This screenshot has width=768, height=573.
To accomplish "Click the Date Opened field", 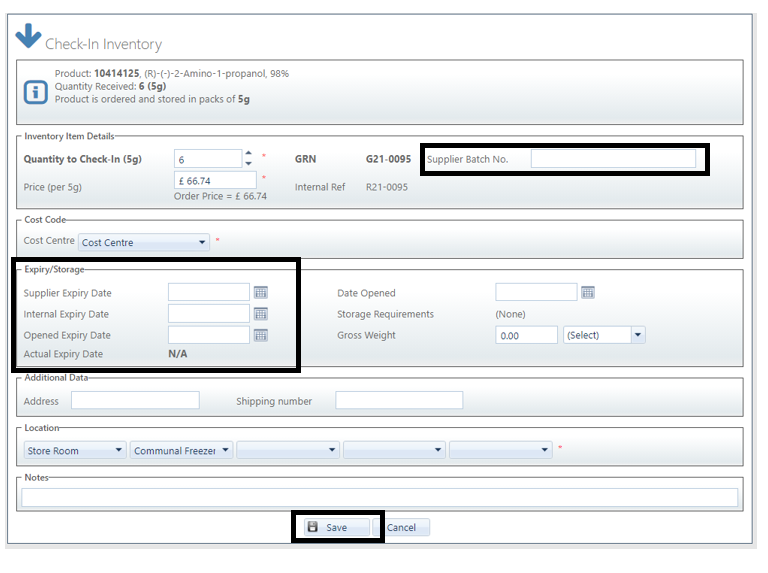I will tap(536, 292).
